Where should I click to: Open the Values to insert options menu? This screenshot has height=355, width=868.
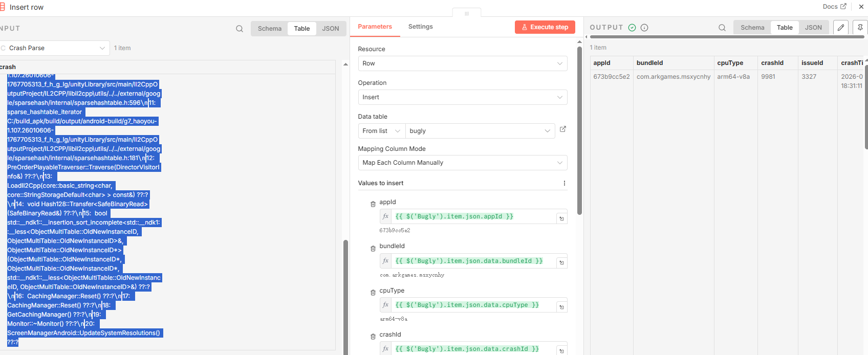click(x=564, y=183)
